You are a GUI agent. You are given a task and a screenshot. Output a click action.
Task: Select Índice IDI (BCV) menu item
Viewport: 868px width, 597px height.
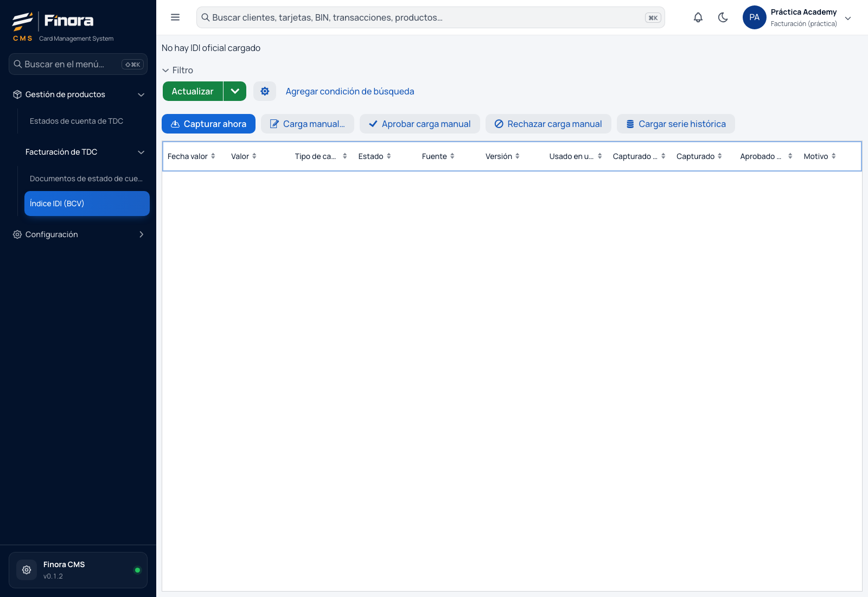tap(87, 204)
